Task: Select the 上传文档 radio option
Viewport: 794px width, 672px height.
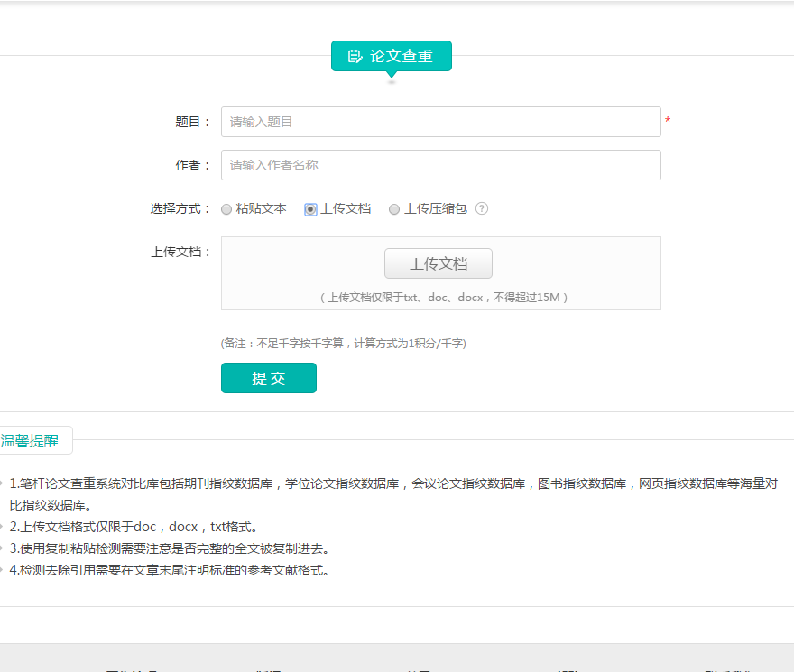Action: click(x=310, y=209)
